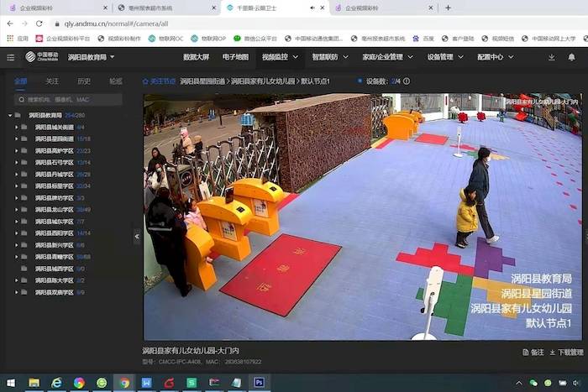Go to 电子地图 page
Screen dimensions: 588x392
coord(235,57)
